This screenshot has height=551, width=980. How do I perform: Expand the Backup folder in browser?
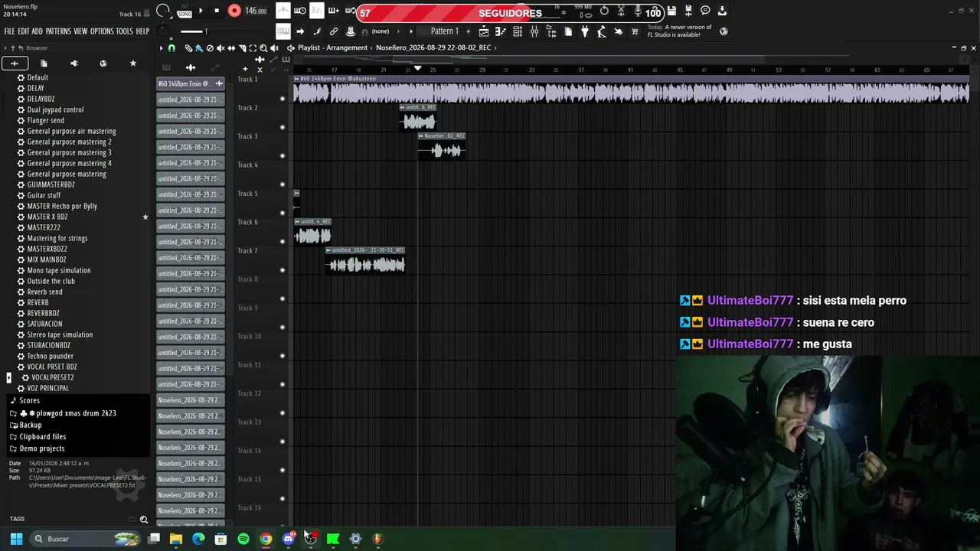coord(31,425)
